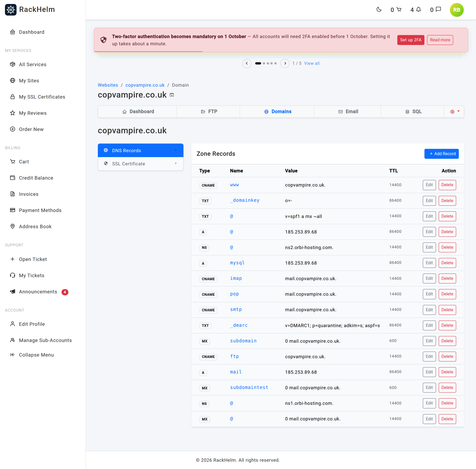Open the site Dashboard tab
Viewport: 476px width, 469px height.
[x=138, y=112]
